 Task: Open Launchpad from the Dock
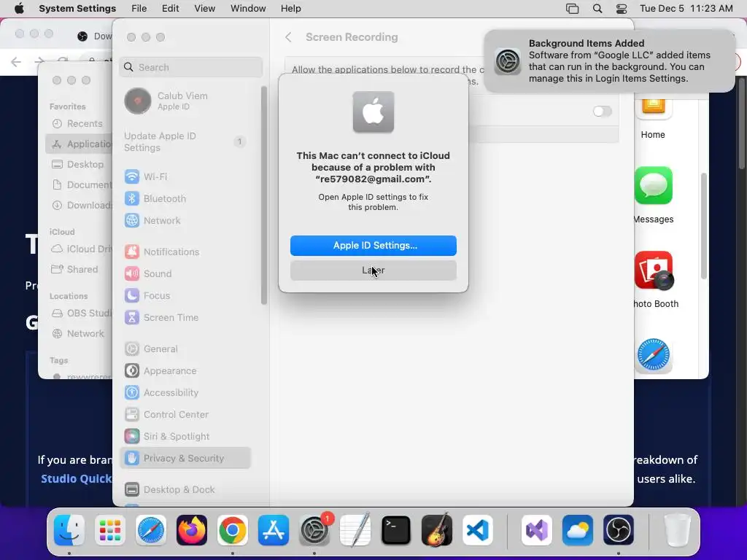point(110,529)
